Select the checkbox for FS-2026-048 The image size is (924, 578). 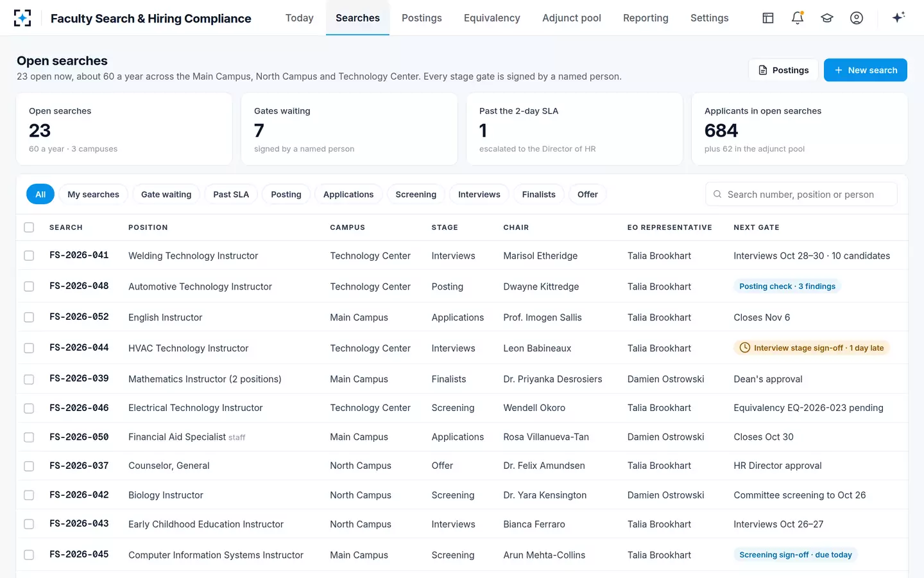(x=29, y=286)
